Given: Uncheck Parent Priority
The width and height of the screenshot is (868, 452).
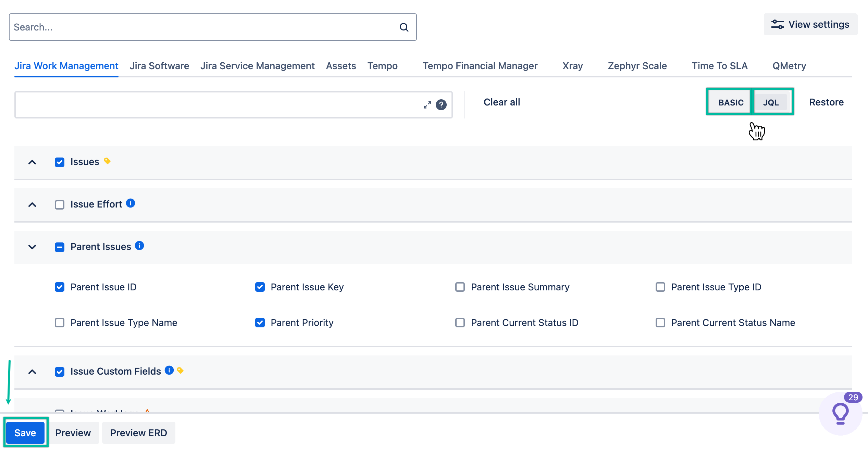Looking at the screenshot, I should (260, 323).
